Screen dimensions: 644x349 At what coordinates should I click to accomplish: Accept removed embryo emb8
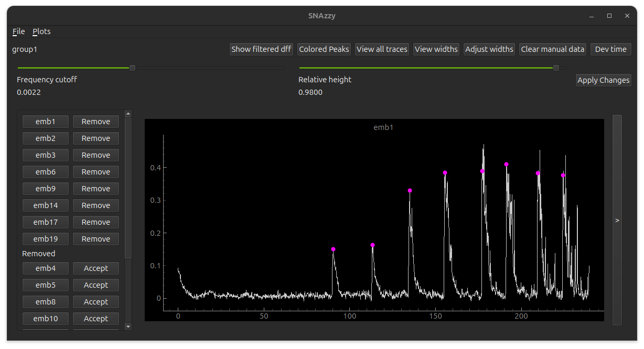pyautogui.click(x=95, y=302)
